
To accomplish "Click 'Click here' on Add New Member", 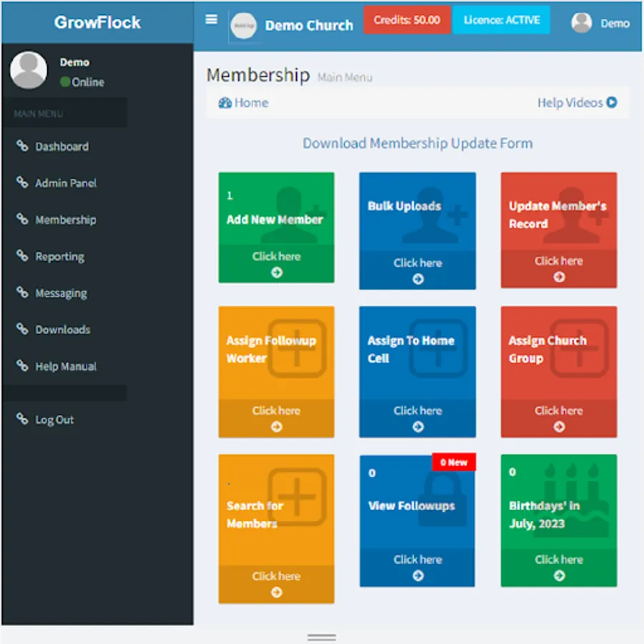I will point(276,256).
